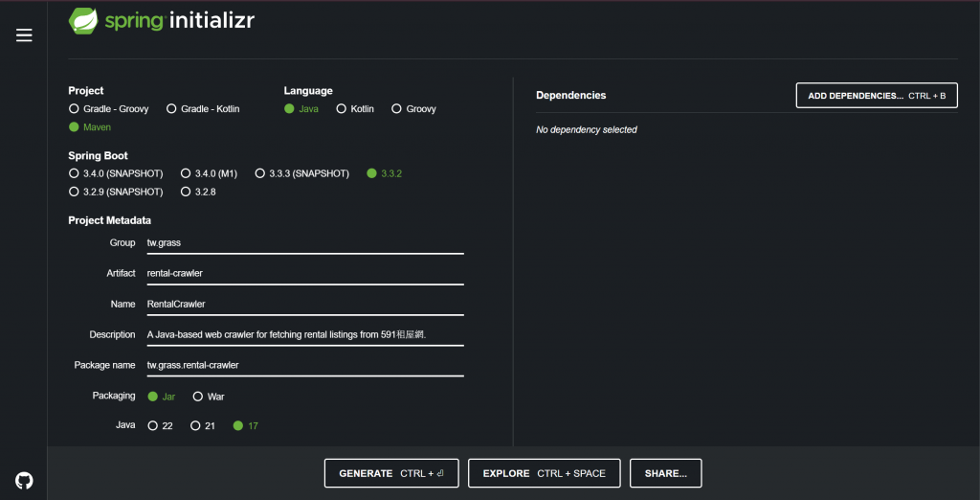Select Gradle - Groovy project type
The height and width of the screenshot is (500, 980).
tap(109, 109)
